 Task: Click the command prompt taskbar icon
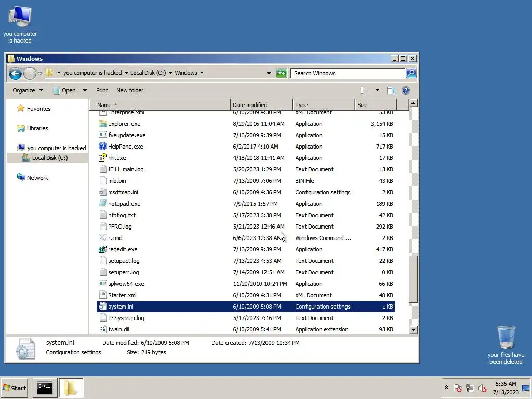click(x=45, y=388)
